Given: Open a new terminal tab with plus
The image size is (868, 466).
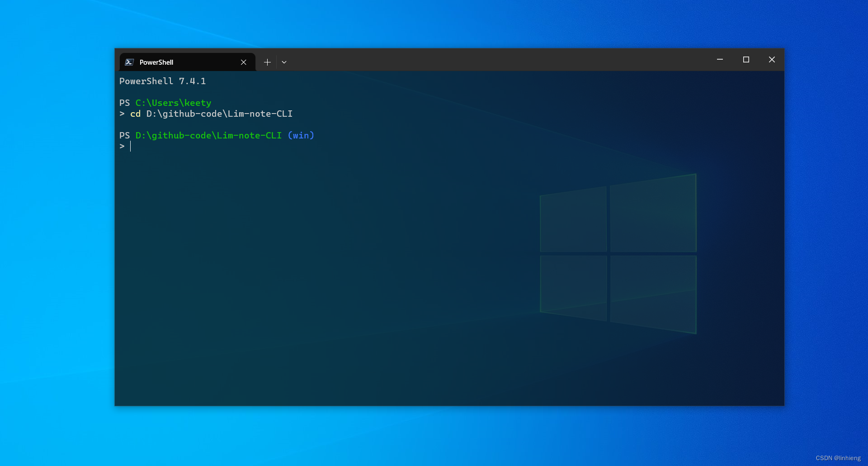Looking at the screenshot, I should tap(267, 62).
